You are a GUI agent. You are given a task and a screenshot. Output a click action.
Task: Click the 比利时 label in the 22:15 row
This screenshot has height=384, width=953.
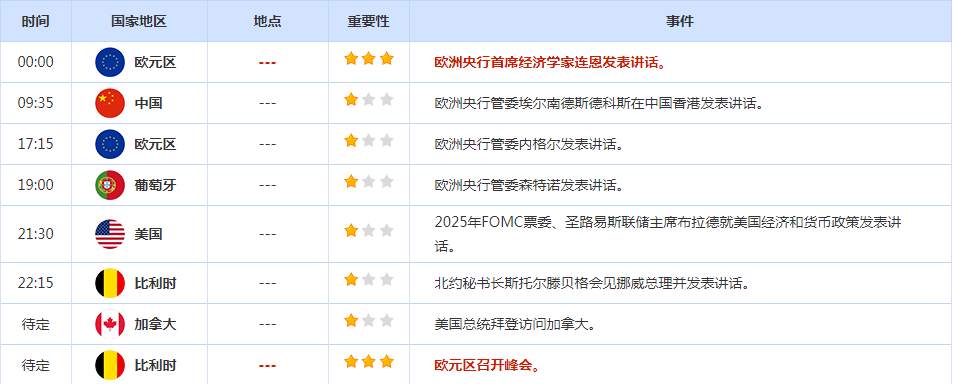pyautogui.click(x=155, y=284)
